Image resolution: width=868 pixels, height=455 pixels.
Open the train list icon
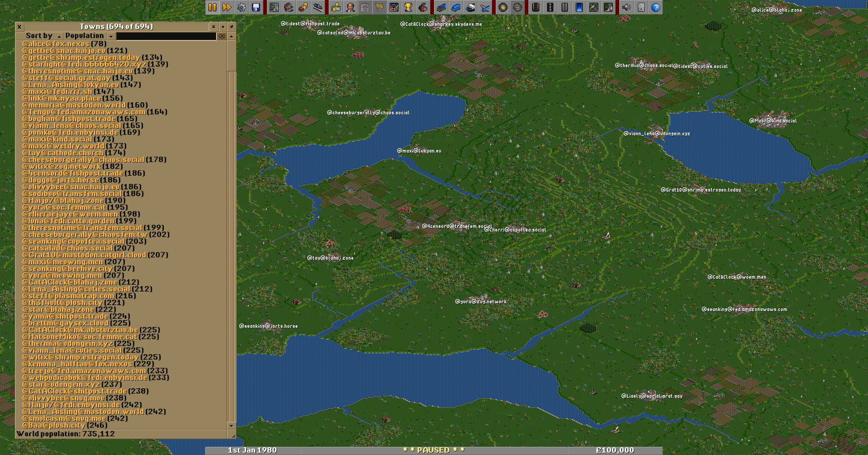pos(441,7)
